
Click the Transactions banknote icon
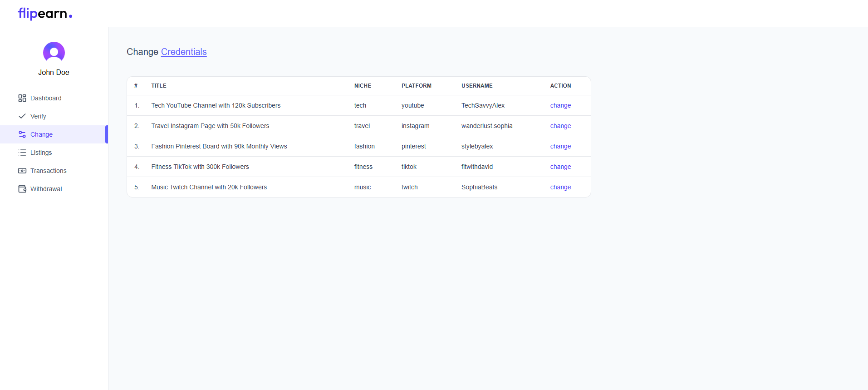pos(22,171)
